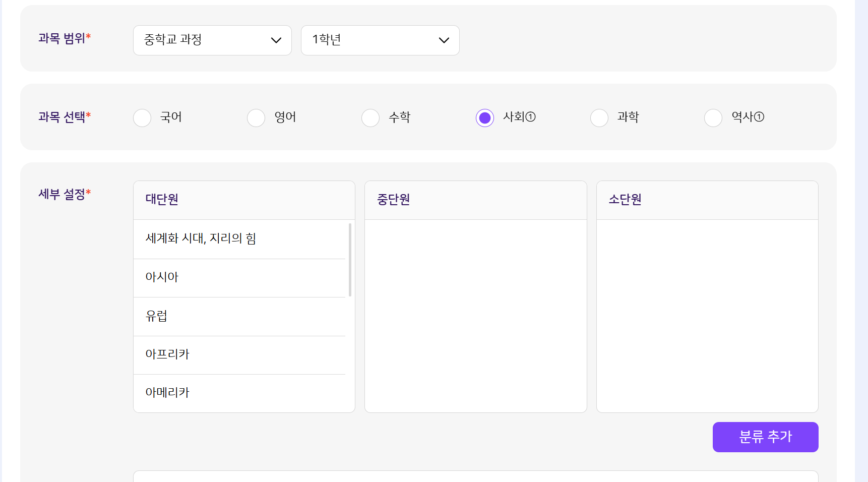Viewport: 868px width, 482px height.
Task: Select the 국어 subject radio button
Action: pos(142,117)
